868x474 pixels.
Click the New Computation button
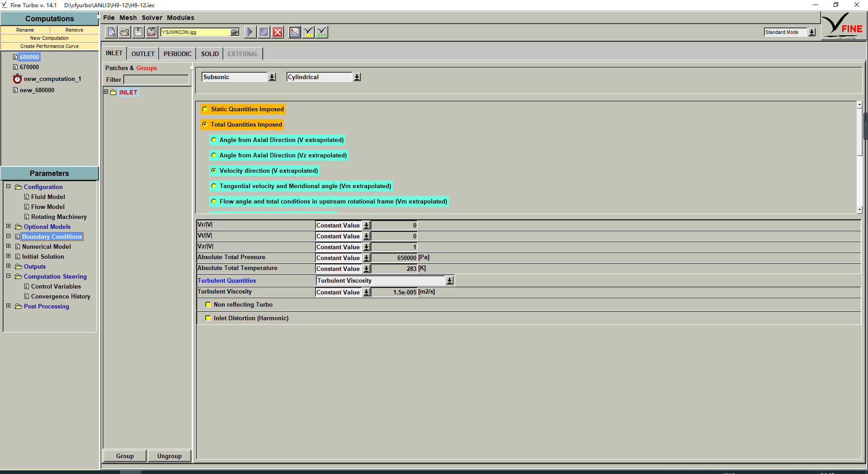(49, 38)
